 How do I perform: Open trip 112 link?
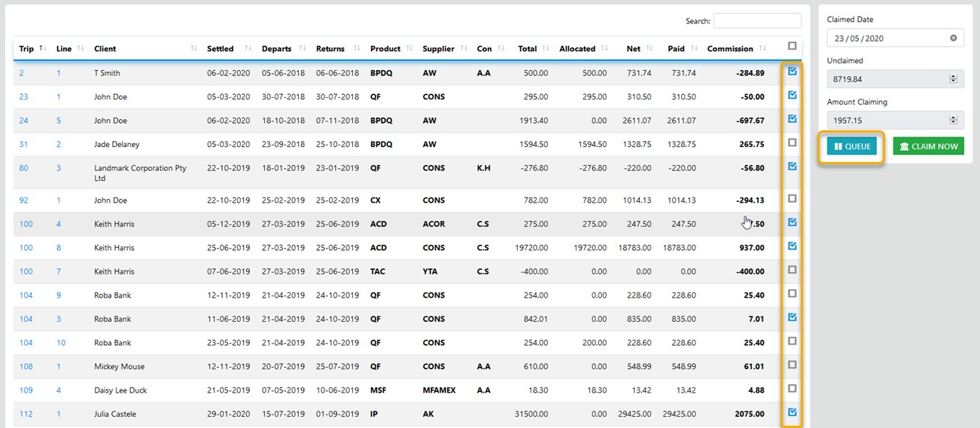click(26, 414)
